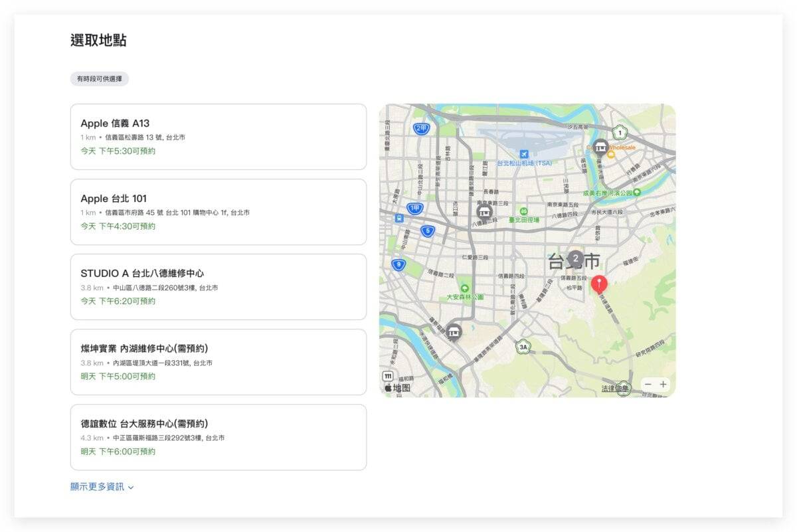Click store marker near Wholesale label in Neihu
797x532 pixels.
tap(600, 147)
